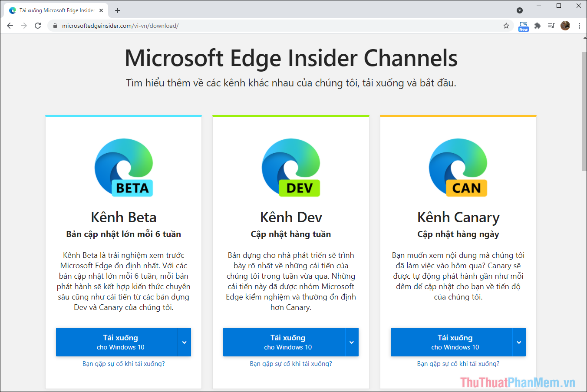Expand Dev download platform options arrow
This screenshot has width=587, height=392.
[x=352, y=342]
